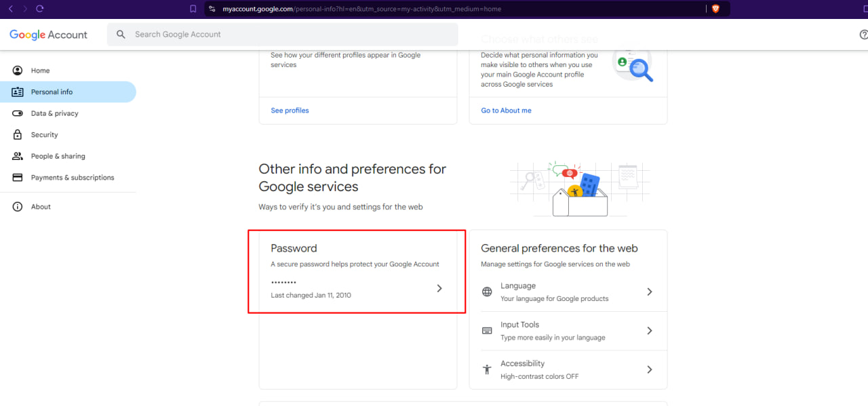This screenshot has height=406, width=868.
Task: Click the People & sharing icon
Action: [x=18, y=156]
